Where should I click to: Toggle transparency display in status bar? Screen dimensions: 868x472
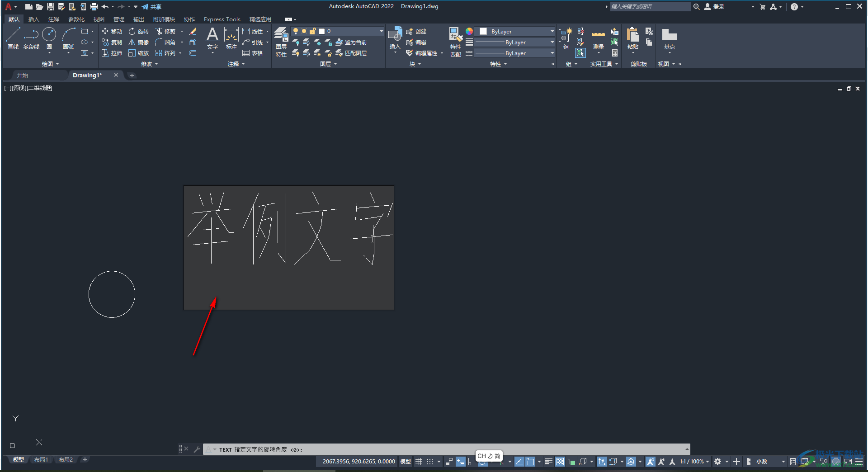click(560, 462)
